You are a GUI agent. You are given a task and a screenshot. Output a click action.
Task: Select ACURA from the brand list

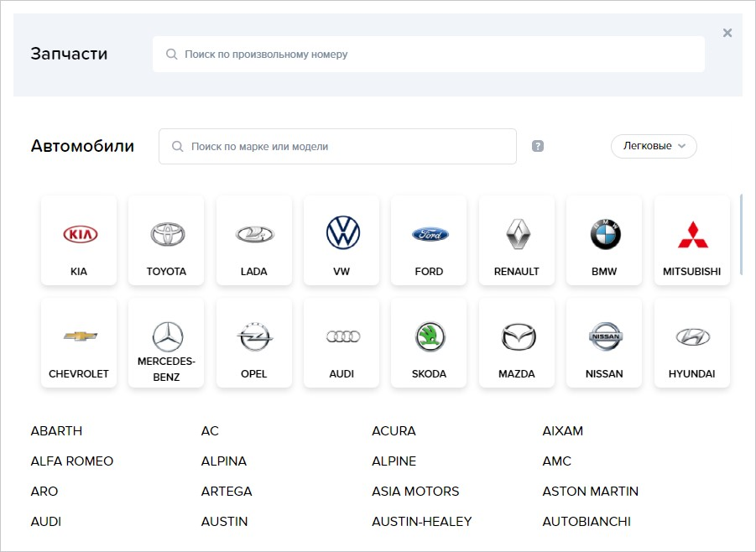point(394,430)
